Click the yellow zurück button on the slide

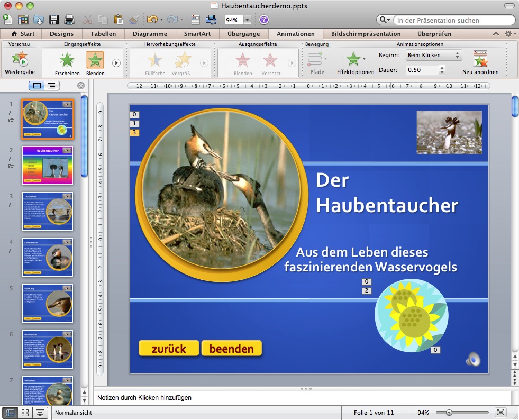coord(169,349)
